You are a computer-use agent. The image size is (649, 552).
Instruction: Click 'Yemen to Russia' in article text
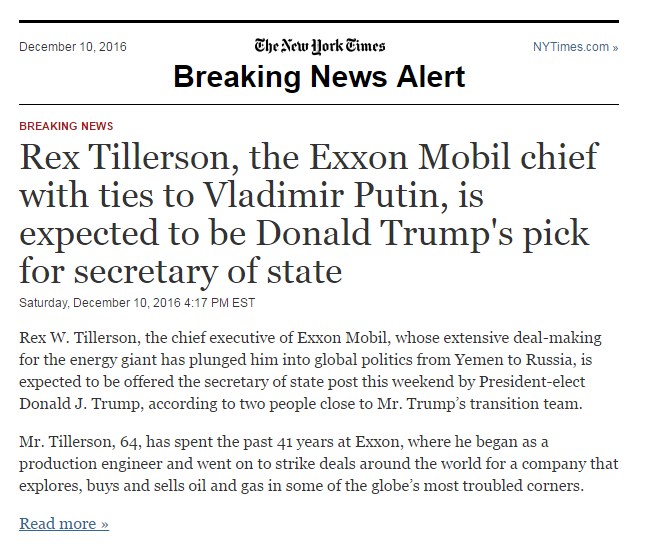(x=515, y=360)
